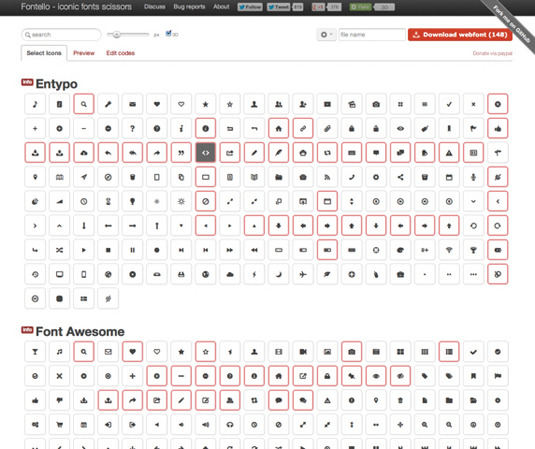Choose the Entypo microphone icon

coord(473,177)
